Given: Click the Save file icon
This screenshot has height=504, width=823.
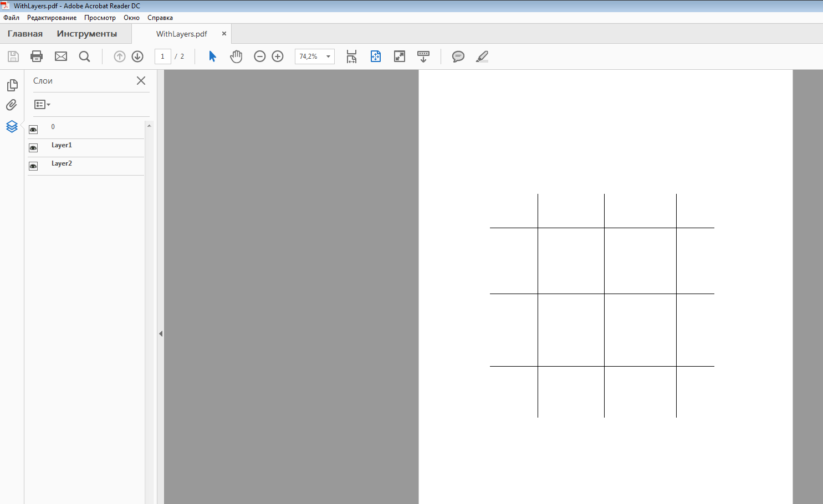Looking at the screenshot, I should 13,56.
